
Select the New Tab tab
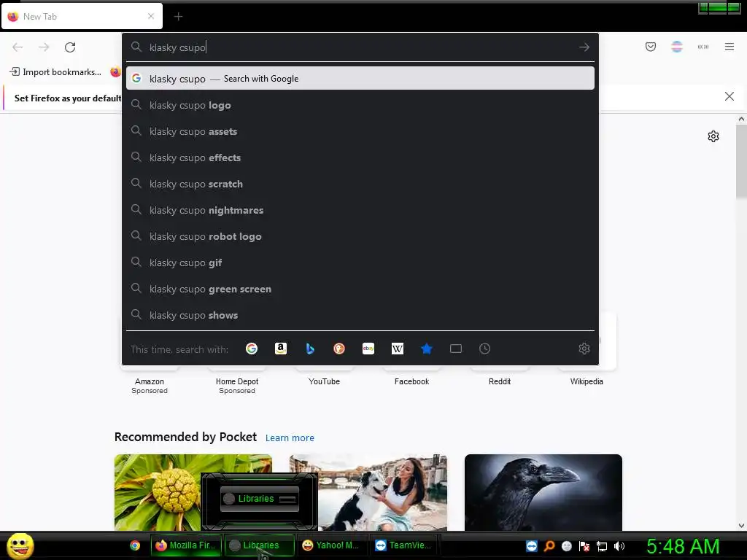pos(82,16)
